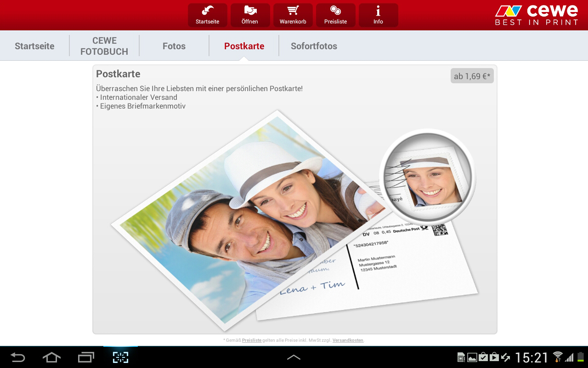Switch to the Startseite tab

[34, 46]
